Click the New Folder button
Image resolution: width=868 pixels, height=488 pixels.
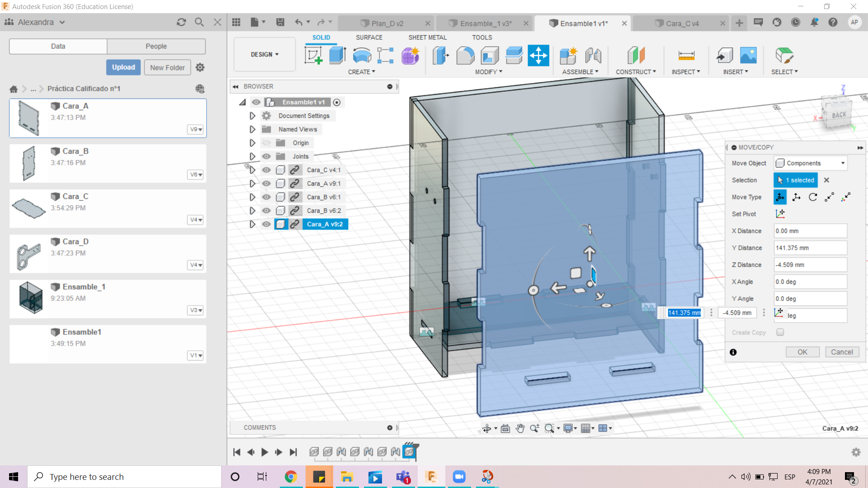pos(167,67)
